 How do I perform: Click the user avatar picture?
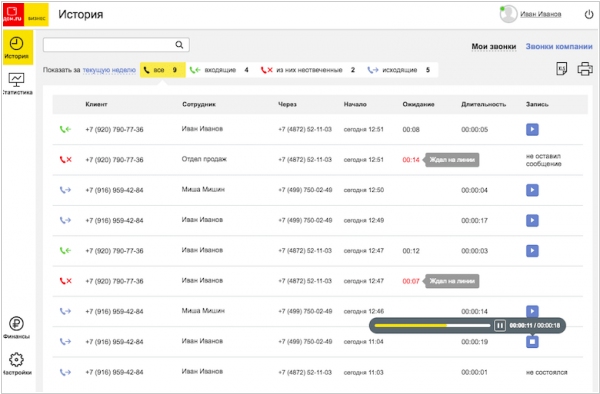click(x=509, y=14)
